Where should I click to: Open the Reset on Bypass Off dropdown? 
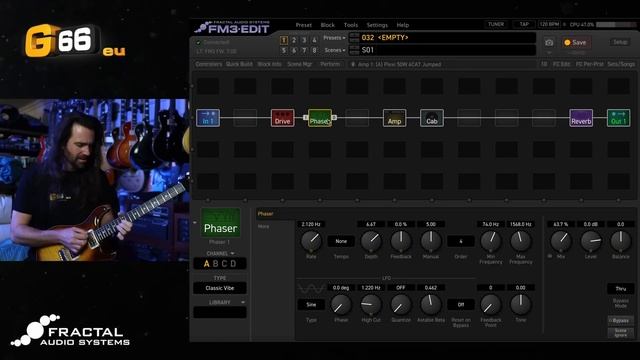[460, 304]
